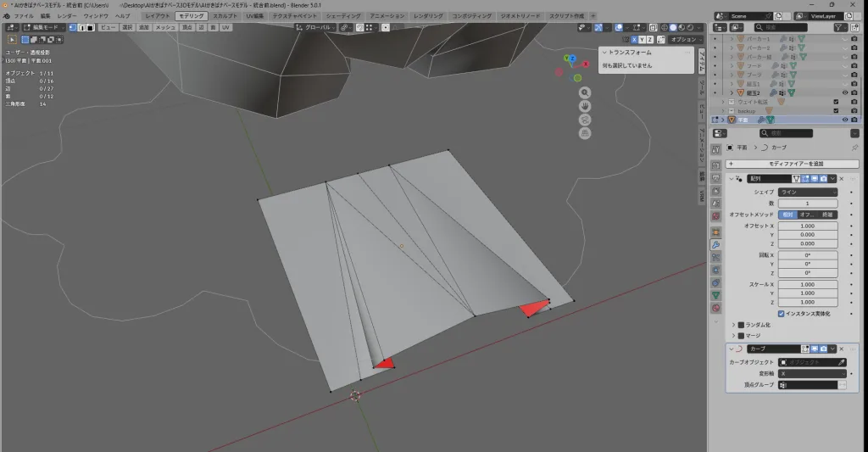The image size is (868, 452).
Task: Remove the 配列 array modifier
Action: [841, 179]
